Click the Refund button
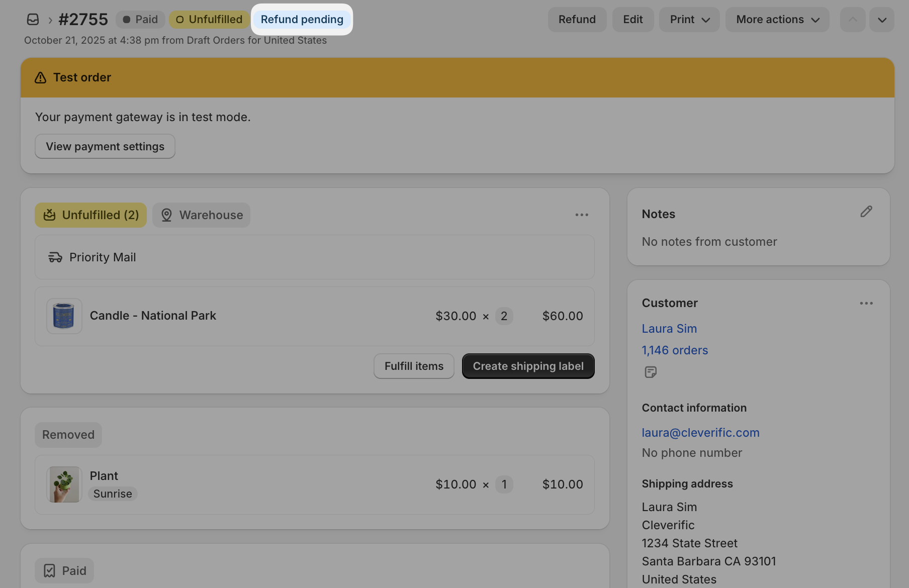 577,20
